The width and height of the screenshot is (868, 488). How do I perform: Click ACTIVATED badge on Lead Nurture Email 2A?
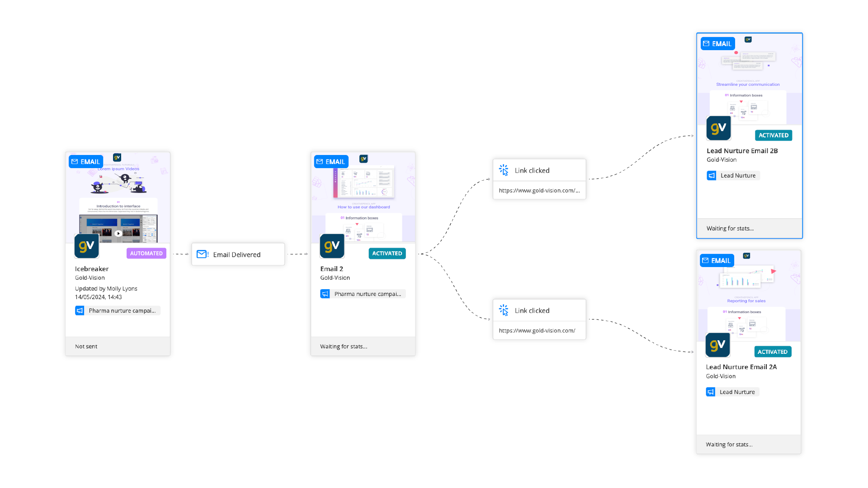click(x=773, y=352)
